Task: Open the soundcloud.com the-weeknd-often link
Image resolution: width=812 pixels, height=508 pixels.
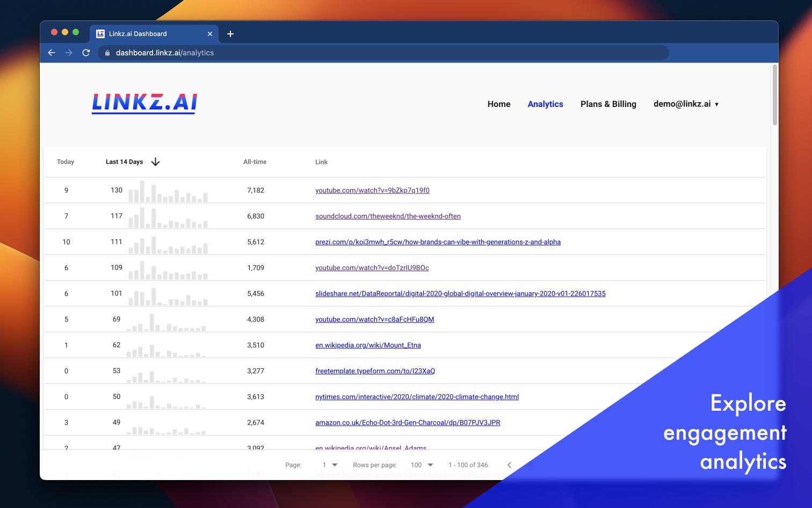Action: (x=388, y=216)
